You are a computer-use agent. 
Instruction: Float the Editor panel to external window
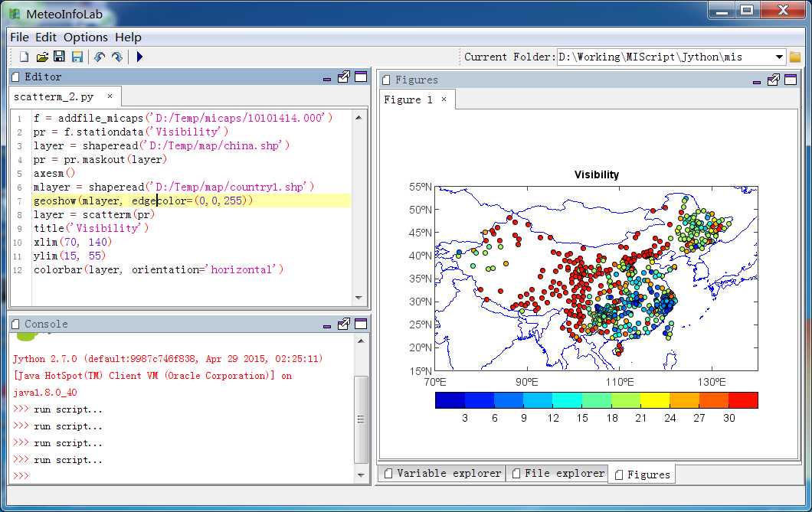click(x=344, y=77)
